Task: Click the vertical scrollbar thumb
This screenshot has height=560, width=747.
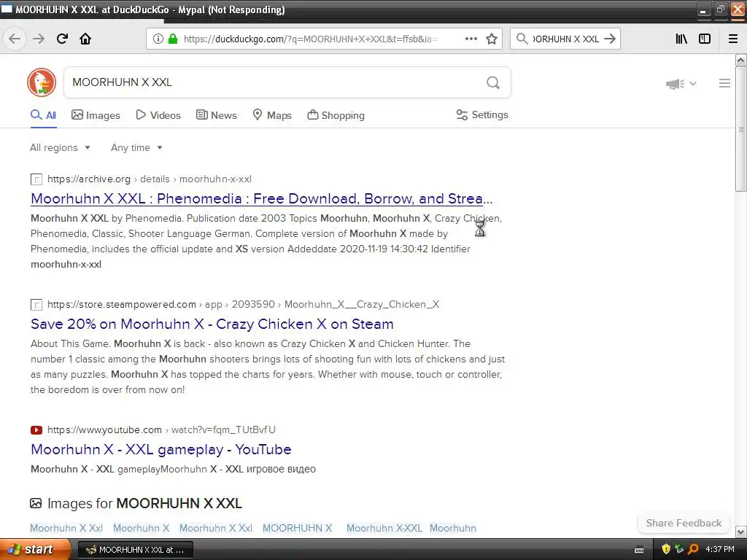Action: point(741,130)
